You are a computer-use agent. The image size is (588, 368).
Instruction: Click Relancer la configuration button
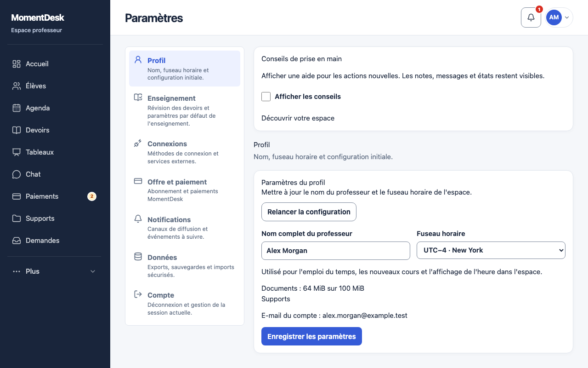(309, 212)
